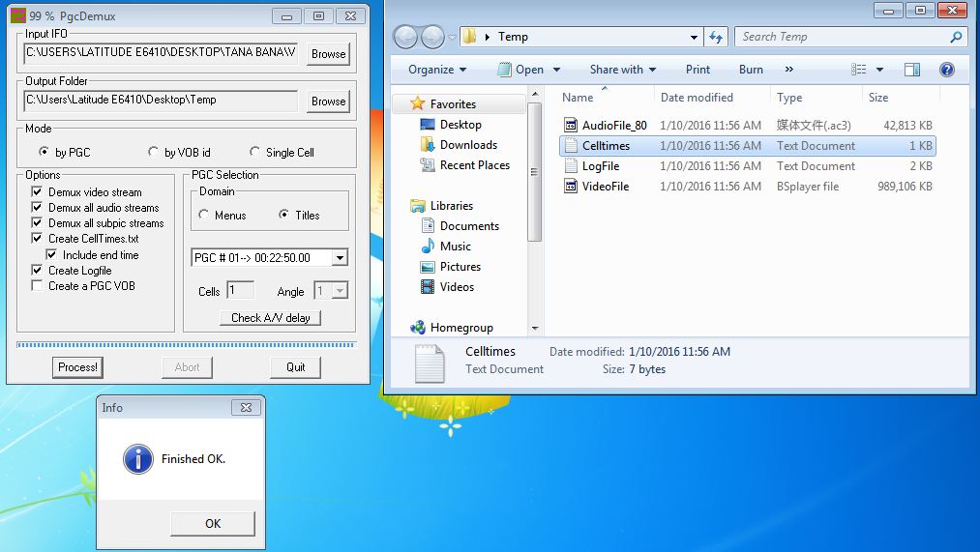The image size is (980, 552).
Task: Click the folder icon in address bar
Action: point(469,37)
